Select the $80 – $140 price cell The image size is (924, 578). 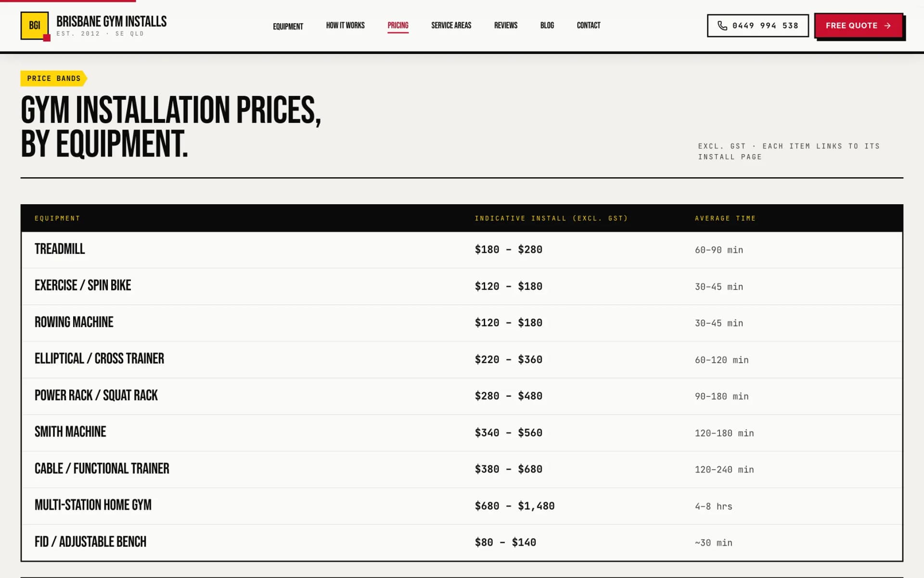click(x=505, y=542)
